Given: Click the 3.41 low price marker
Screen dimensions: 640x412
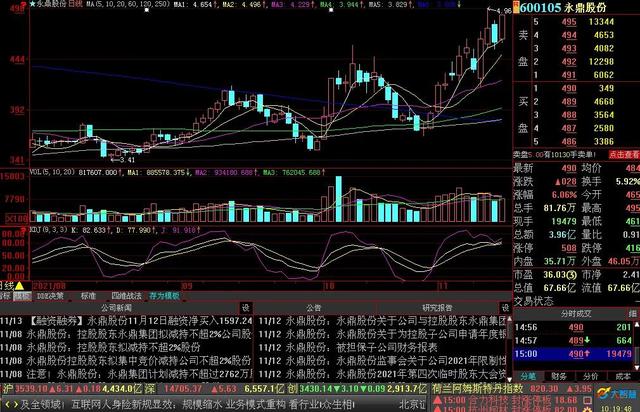Looking at the screenshot, I should coord(127,160).
